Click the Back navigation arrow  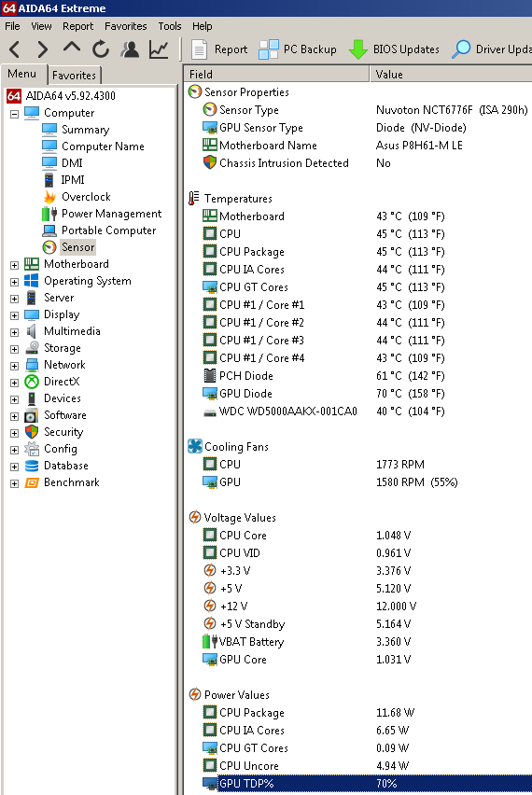point(15,49)
